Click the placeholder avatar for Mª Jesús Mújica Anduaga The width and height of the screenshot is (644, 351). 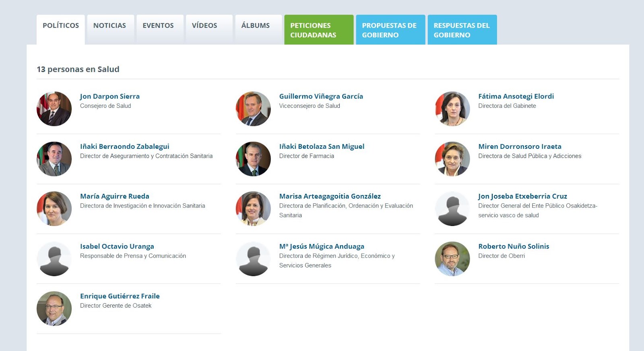pos(253,259)
